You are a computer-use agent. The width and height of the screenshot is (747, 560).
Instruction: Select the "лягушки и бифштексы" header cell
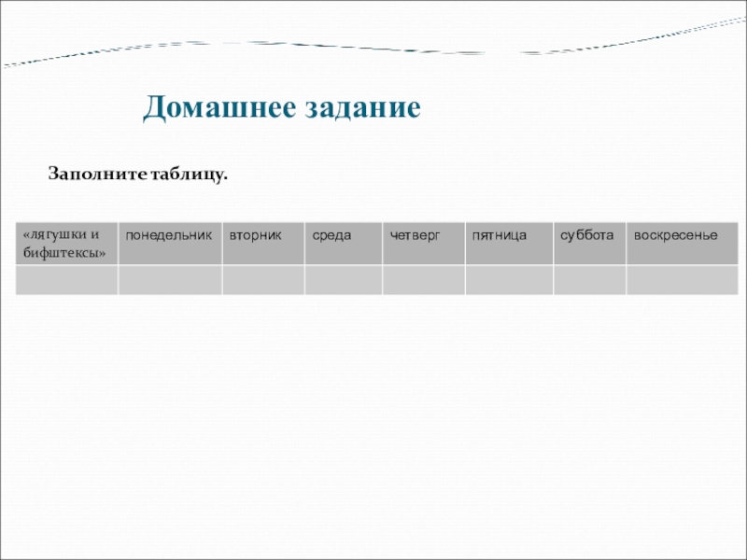point(66,244)
